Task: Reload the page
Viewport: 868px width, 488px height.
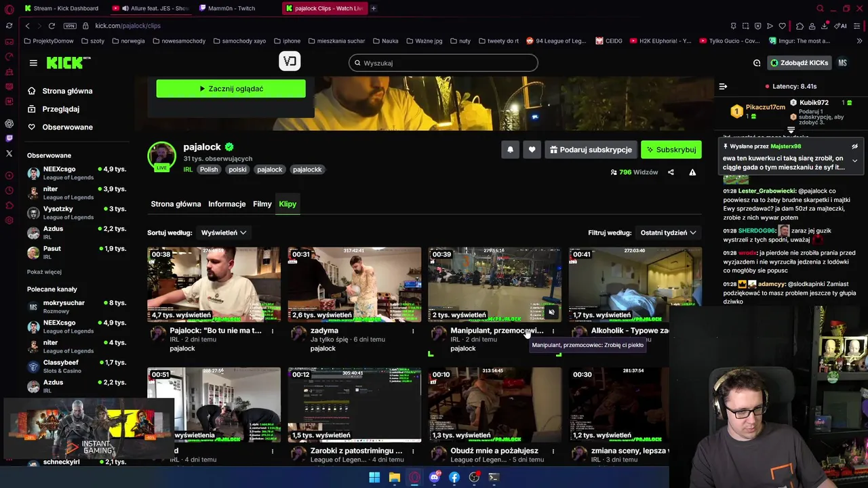Action: click(52, 26)
